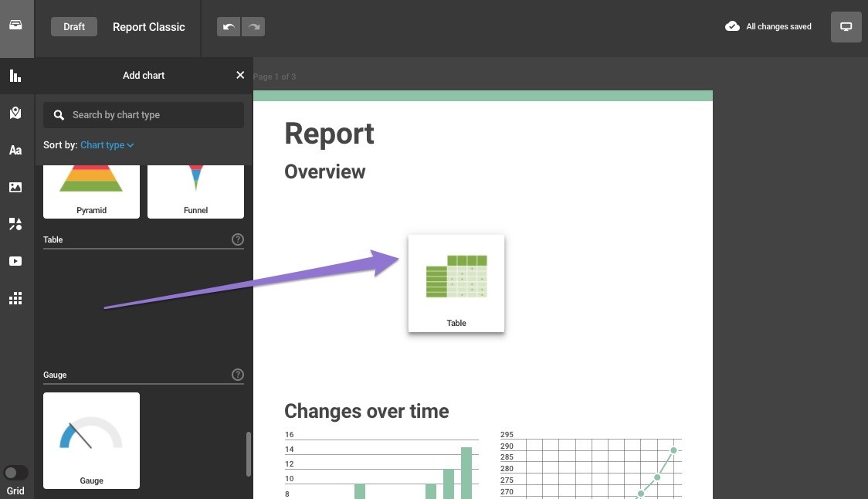Open the shapes tool in sidebar
Screen dimensions: 868x499
(x=15, y=224)
